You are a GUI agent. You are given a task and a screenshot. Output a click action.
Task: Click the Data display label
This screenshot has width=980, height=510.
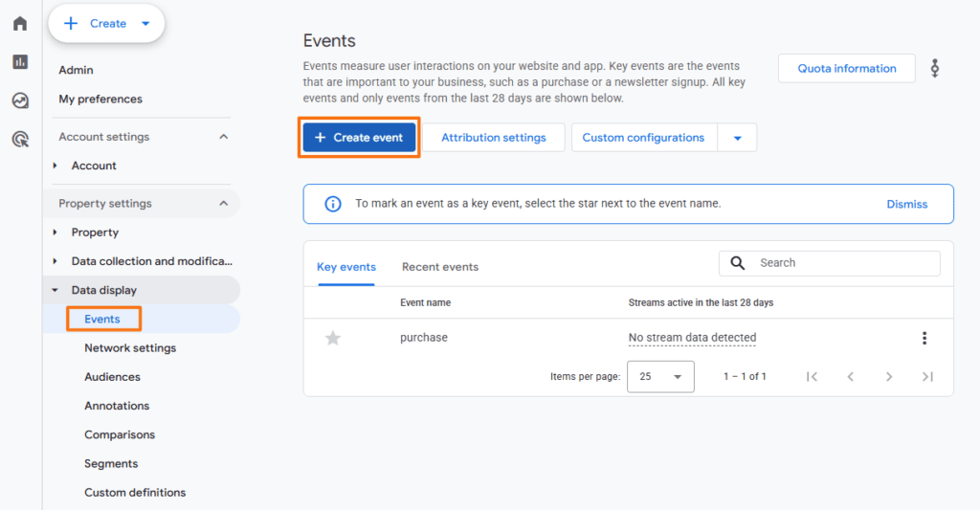(x=103, y=290)
